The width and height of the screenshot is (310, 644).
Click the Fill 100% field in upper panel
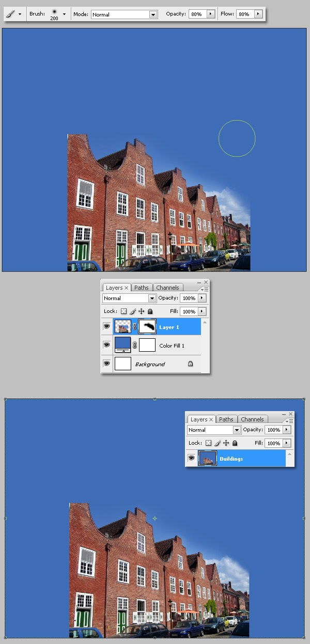pyautogui.click(x=189, y=311)
